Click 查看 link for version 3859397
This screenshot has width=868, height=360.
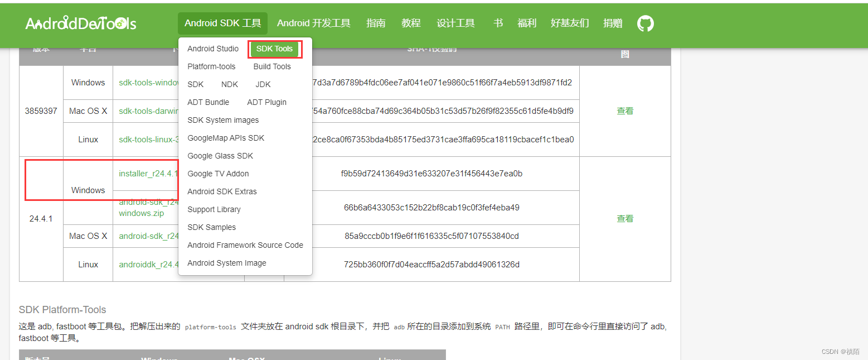625,111
